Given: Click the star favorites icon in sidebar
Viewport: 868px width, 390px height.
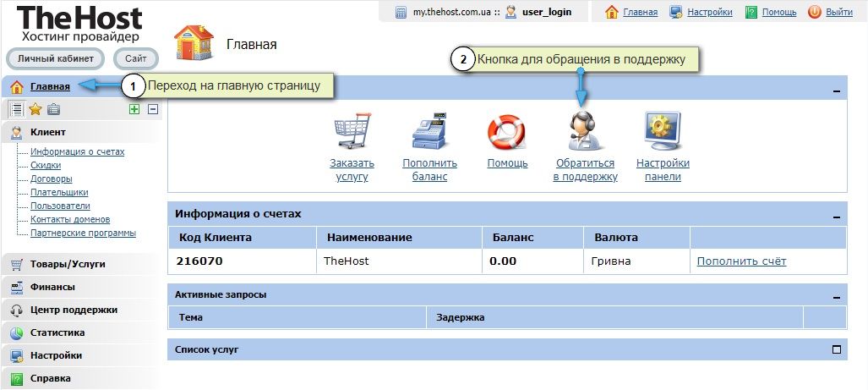Looking at the screenshot, I should pos(35,109).
